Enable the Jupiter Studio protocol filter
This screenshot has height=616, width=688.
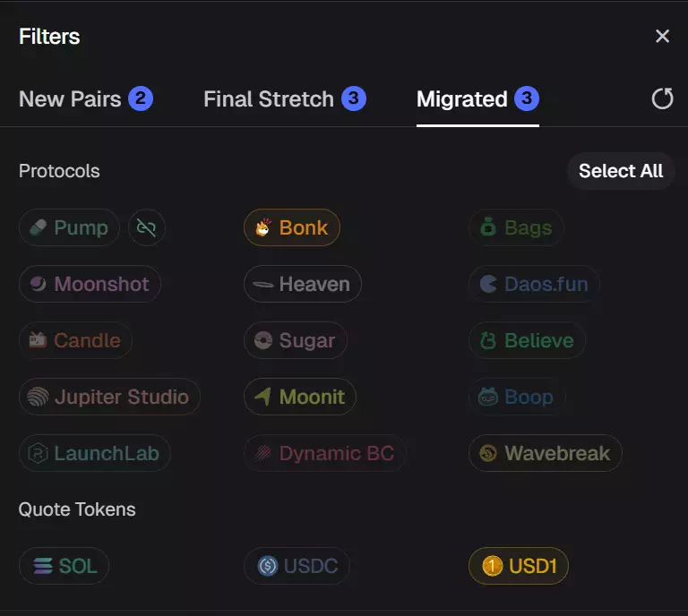pyautogui.click(x=109, y=397)
